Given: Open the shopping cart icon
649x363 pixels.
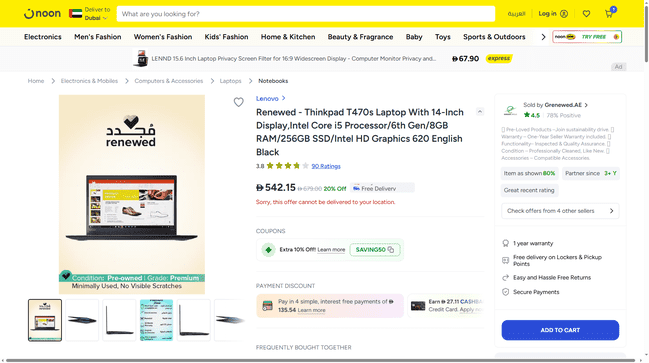Looking at the screenshot, I should point(609,14).
